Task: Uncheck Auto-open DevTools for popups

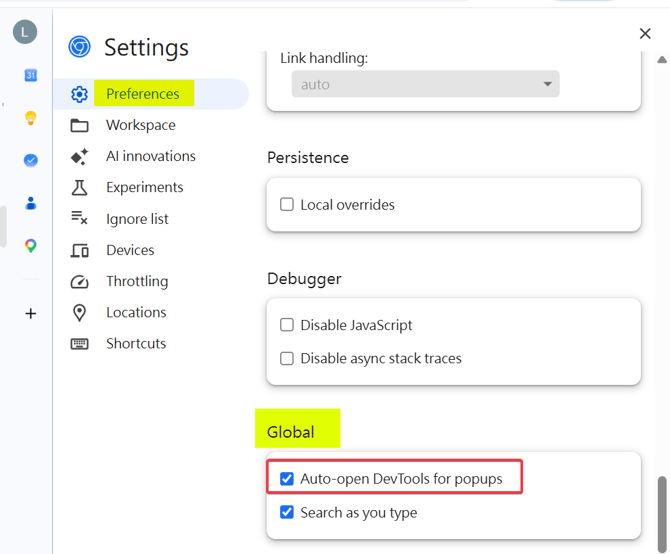Action: click(x=287, y=478)
